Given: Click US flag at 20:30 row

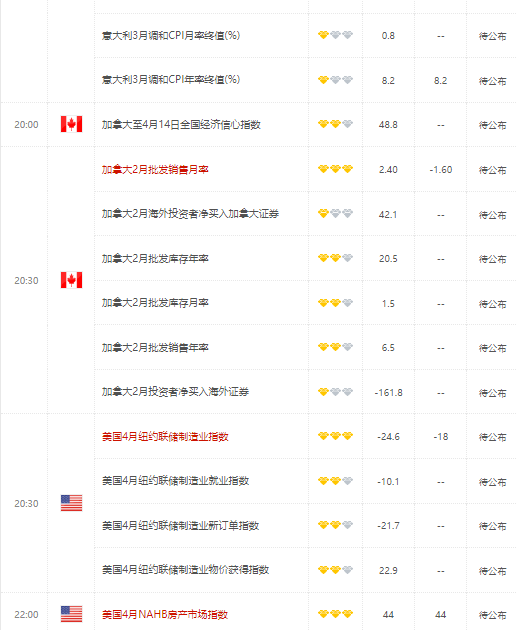Looking at the screenshot, I should [x=72, y=503].
